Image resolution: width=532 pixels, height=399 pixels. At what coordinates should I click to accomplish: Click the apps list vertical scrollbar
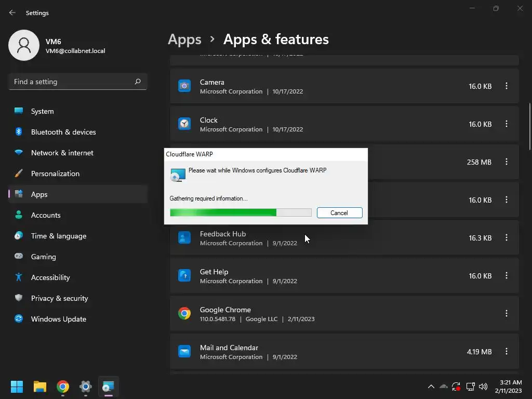point(529,126)
